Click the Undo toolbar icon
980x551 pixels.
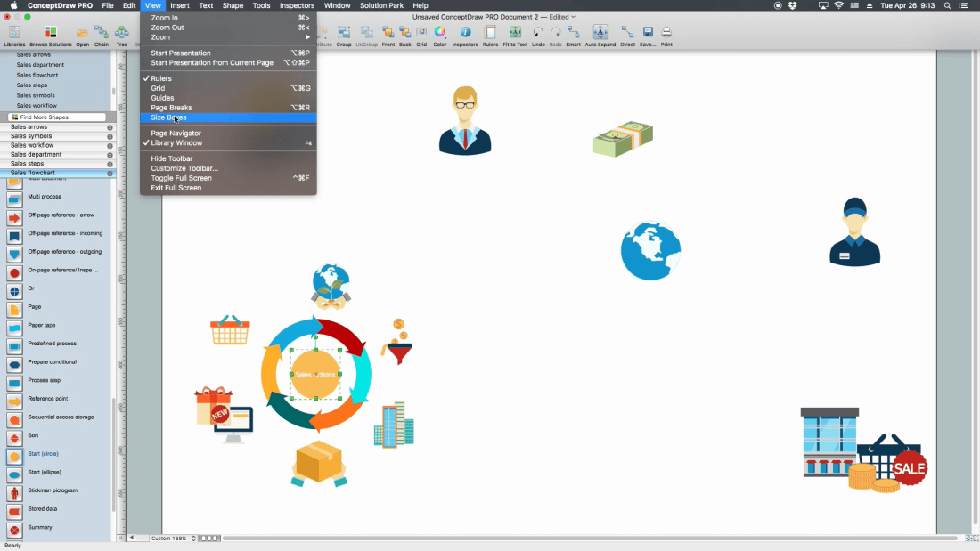pos(538,36)
